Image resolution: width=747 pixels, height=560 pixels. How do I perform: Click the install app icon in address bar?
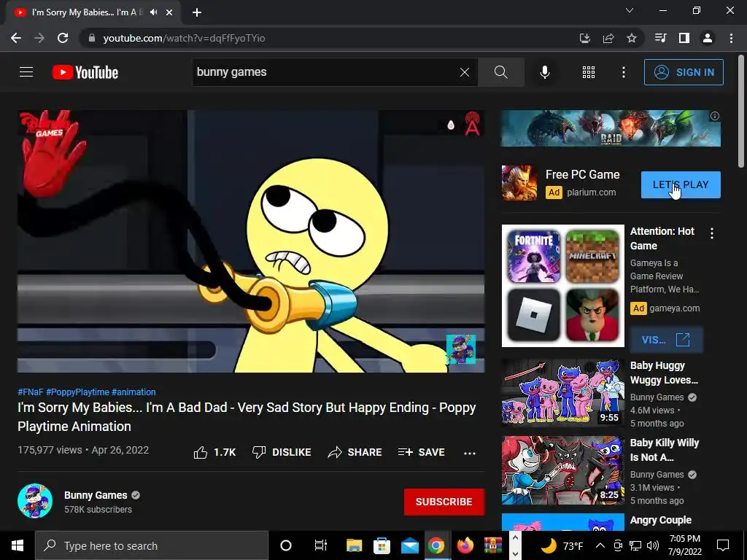coord(584,38)
